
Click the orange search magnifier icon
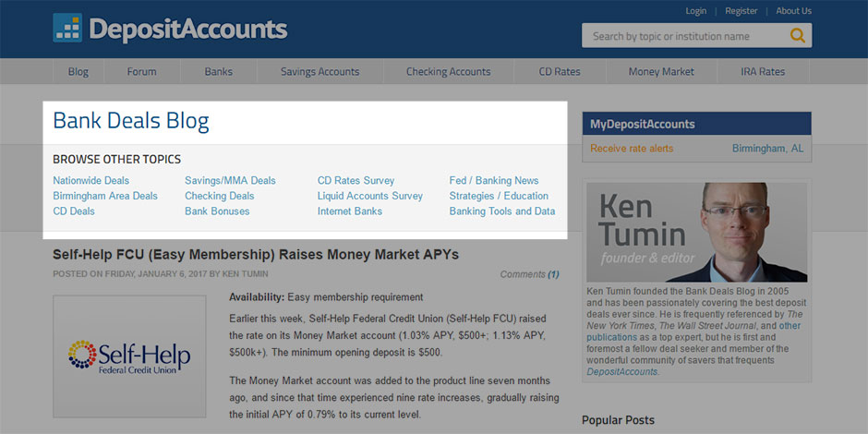[x=797, y=35]
